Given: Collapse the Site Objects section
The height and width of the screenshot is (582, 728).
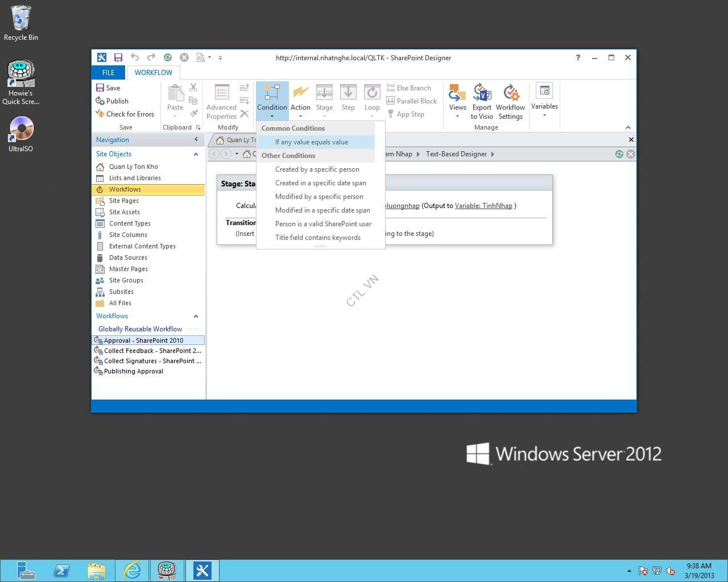Looking at the screenshot, I should [196, 154].
